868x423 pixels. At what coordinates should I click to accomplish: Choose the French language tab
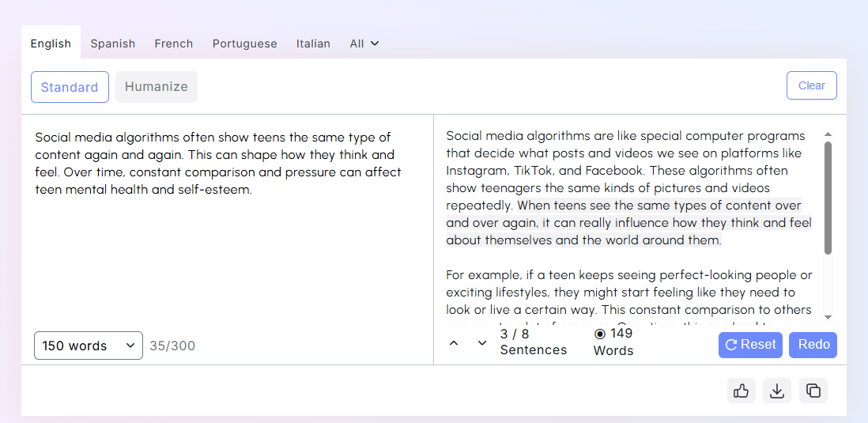[174, 43]
